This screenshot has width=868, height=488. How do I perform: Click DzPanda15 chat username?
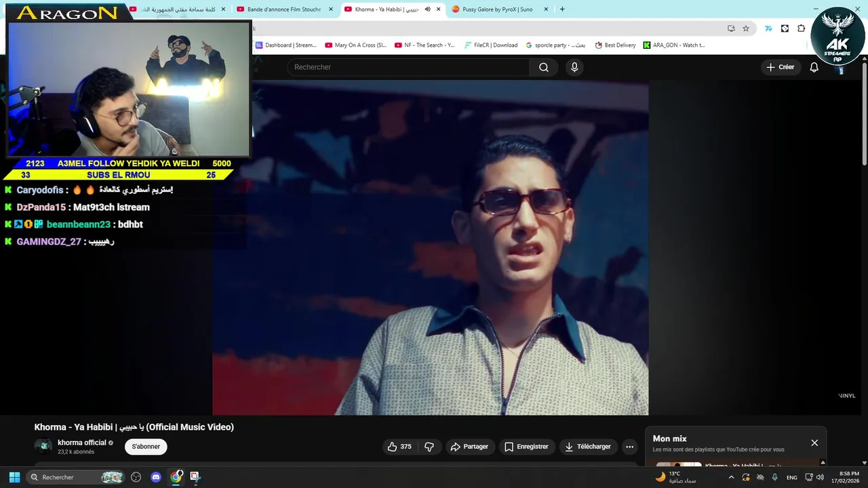41,207
